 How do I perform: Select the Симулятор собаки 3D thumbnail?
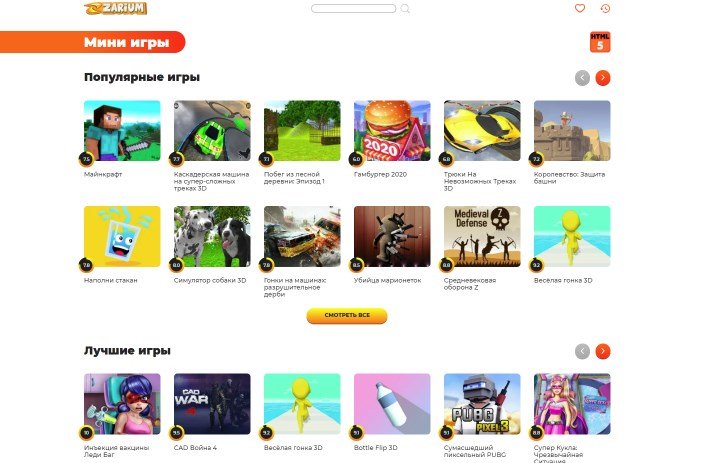[212, 237]
